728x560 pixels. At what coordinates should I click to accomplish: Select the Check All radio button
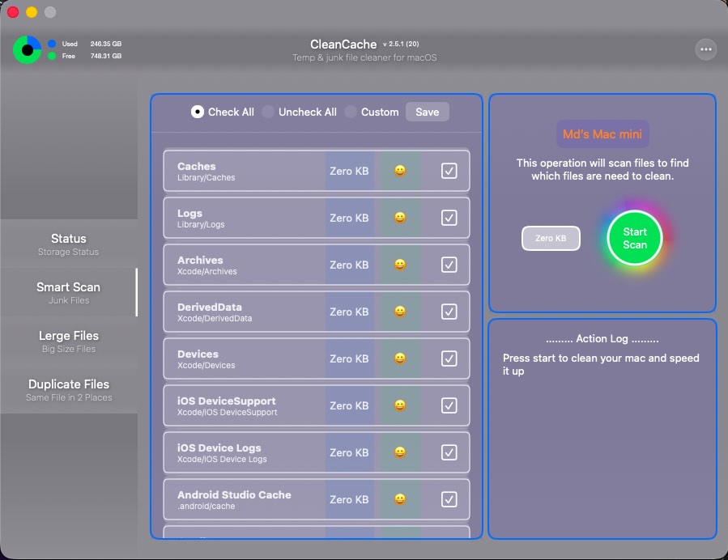pos(198,112)
